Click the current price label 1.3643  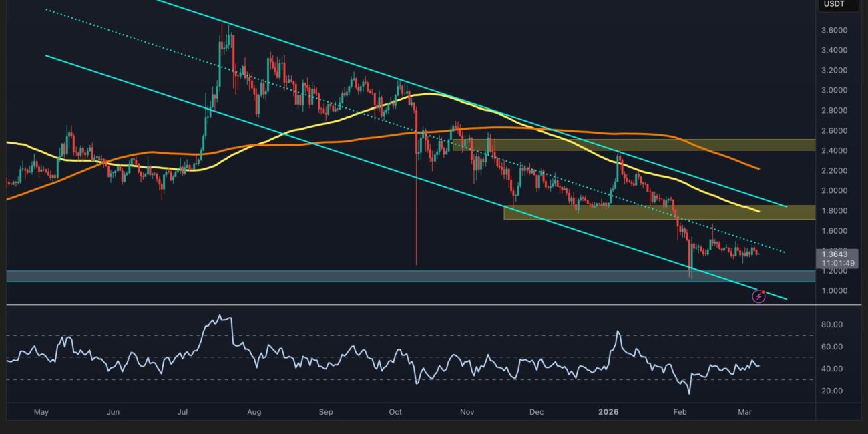click(x=835, y=254)
